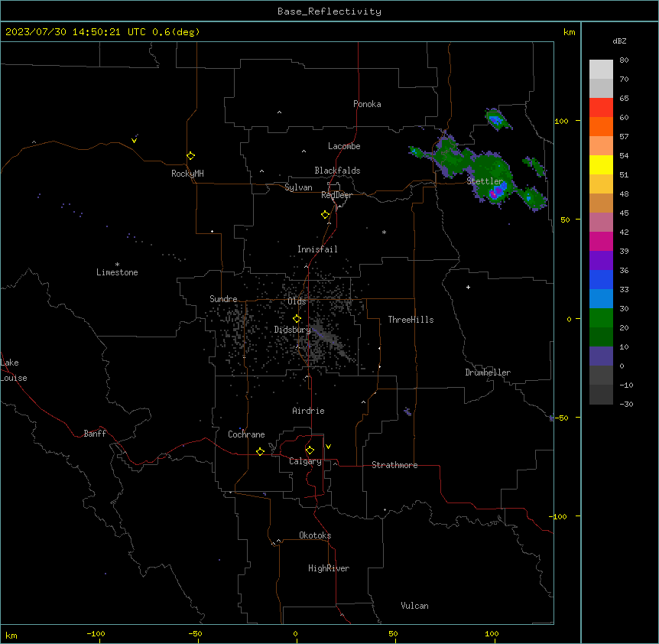
Task: Click the blue echo cell northeast of Stettler
Action: click(496, 121)
